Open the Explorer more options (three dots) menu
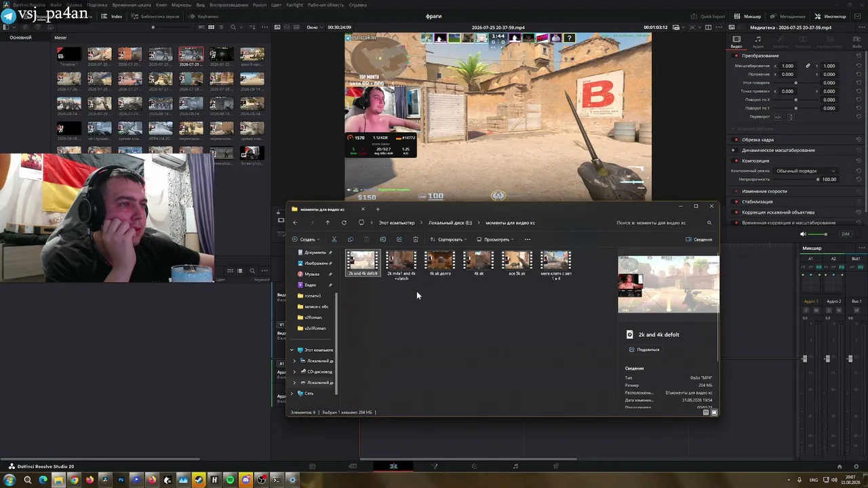The height and width of the screenshot is (488, 868). pos(527,239)
